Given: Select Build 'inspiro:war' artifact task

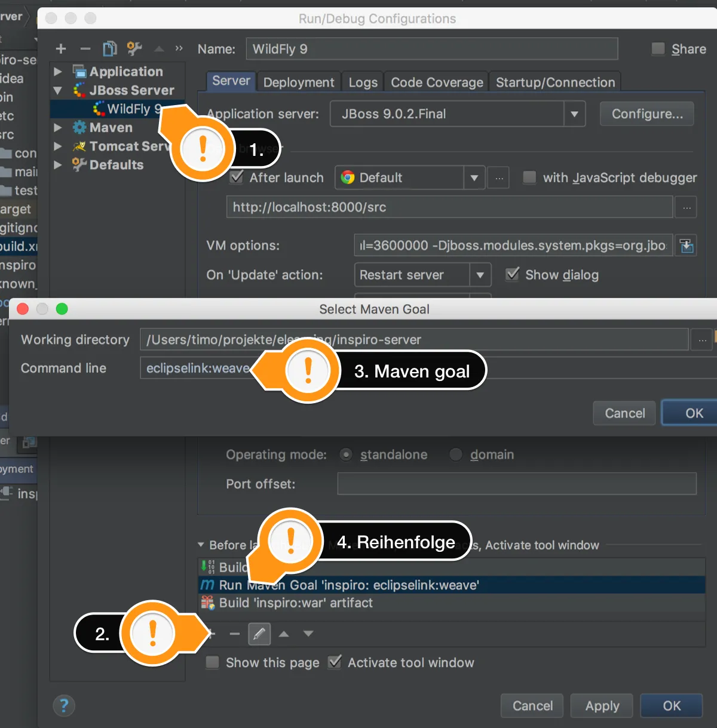Looking at the screenshot, I should coord(452,603).
